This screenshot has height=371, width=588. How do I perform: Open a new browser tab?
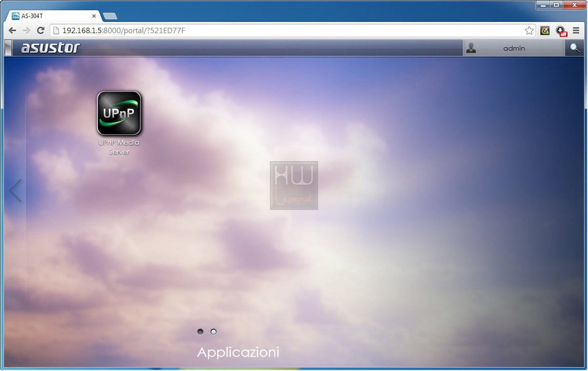pyautogui.click(x=110, y=16)
